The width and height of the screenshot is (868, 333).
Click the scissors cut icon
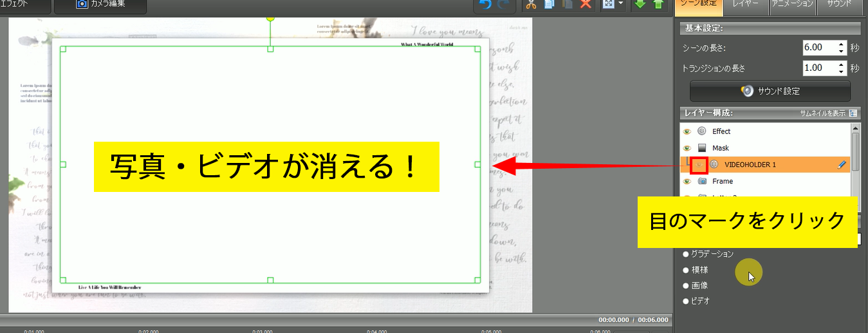[x=531, y=5]
